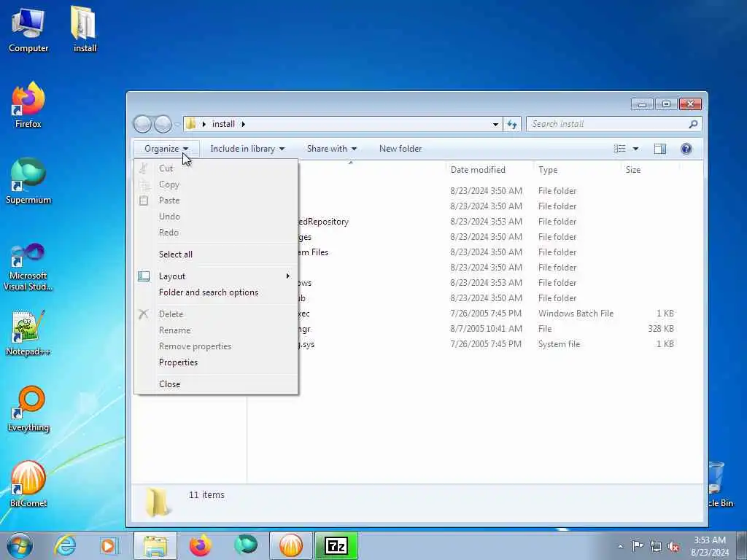747x560 pixels.
Task: Expand Layout submenu arrow
Action: [x=287, y=276]
